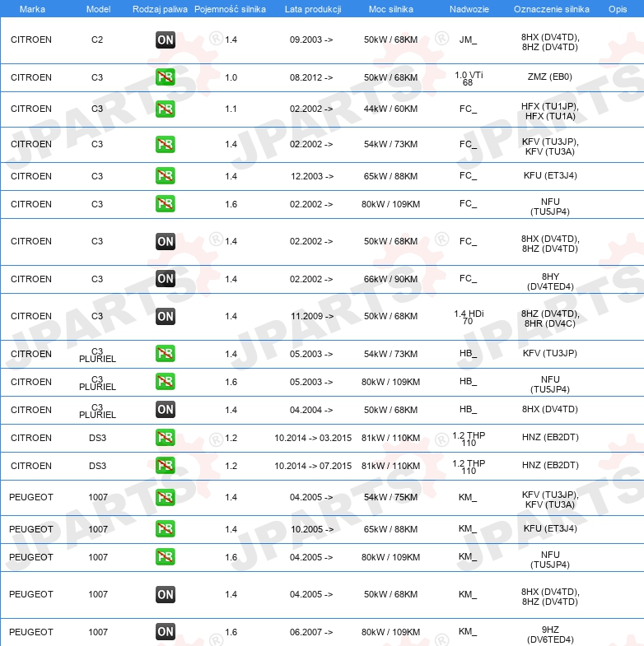Select the CITROEN make in the C2 row
The image size is (644, 646).
coord(31,40)
